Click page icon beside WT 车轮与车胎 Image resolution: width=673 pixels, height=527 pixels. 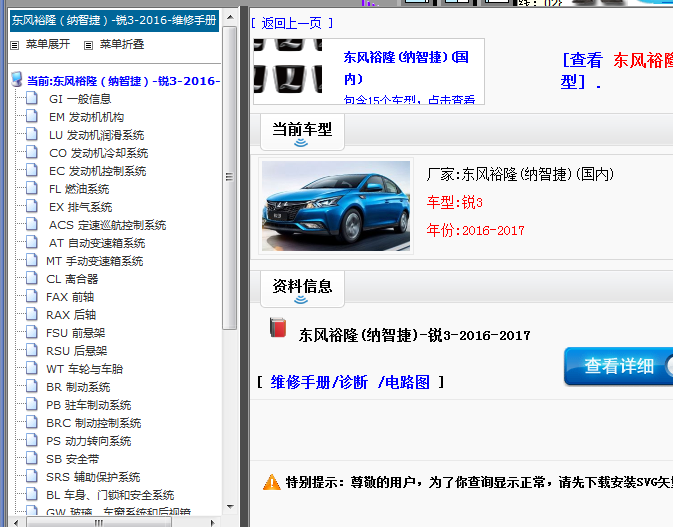coord(31,368)
